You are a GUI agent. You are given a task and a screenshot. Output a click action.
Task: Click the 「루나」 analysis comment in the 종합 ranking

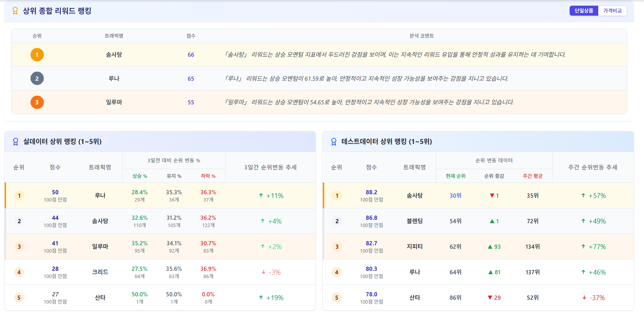[366, 78]
